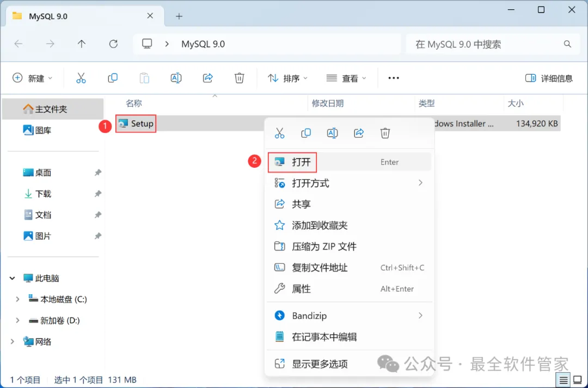Viewport: 588px width, 388px height.
Task: Click the 图片 pin icon
Action: pos(97,236)
